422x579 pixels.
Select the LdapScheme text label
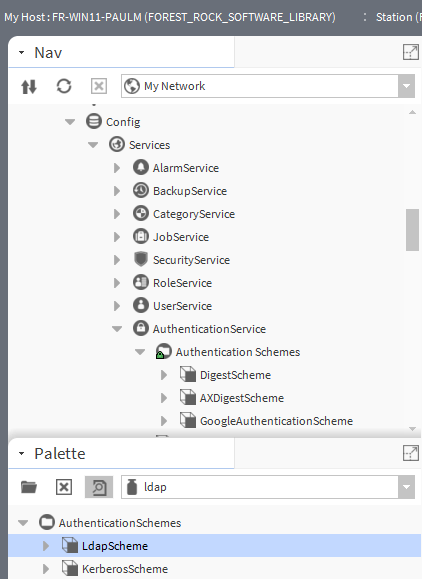(x=115, y=546)
